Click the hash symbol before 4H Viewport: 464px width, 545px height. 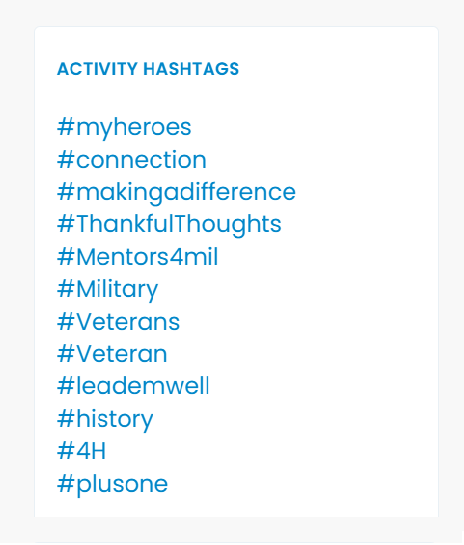[x=66, y=451]
